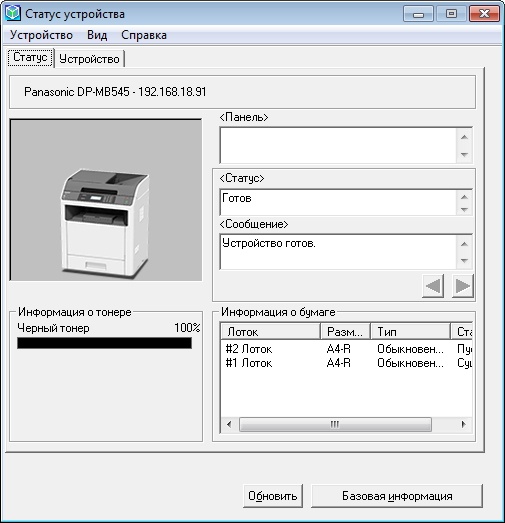This screenshot has height=523, width=505.
Task: Click up arrow of Сообщение text box
Action: tap(464, 244)
